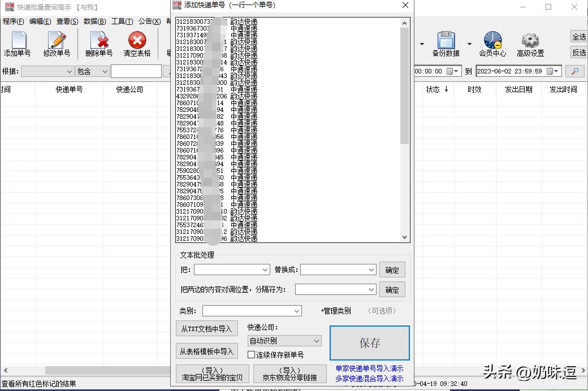The image size is (588, 391).
Task: Open the 类别 dropdown list
Action: 297,311
